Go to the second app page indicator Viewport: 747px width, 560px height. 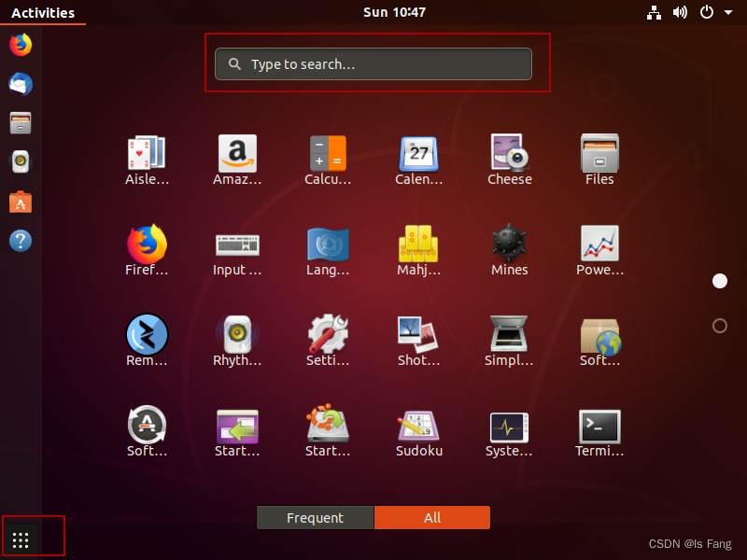[719, 326]
